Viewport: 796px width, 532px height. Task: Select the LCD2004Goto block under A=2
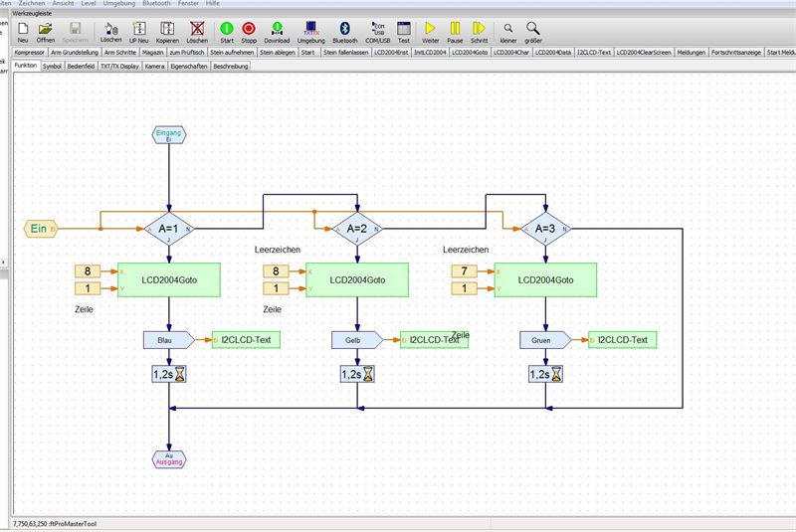[357, 280]
